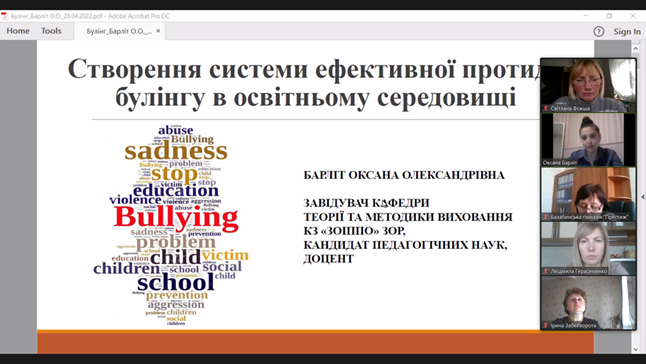Close the Булінг_Барліт document tab
646x364 pixels.
(158, 31)
